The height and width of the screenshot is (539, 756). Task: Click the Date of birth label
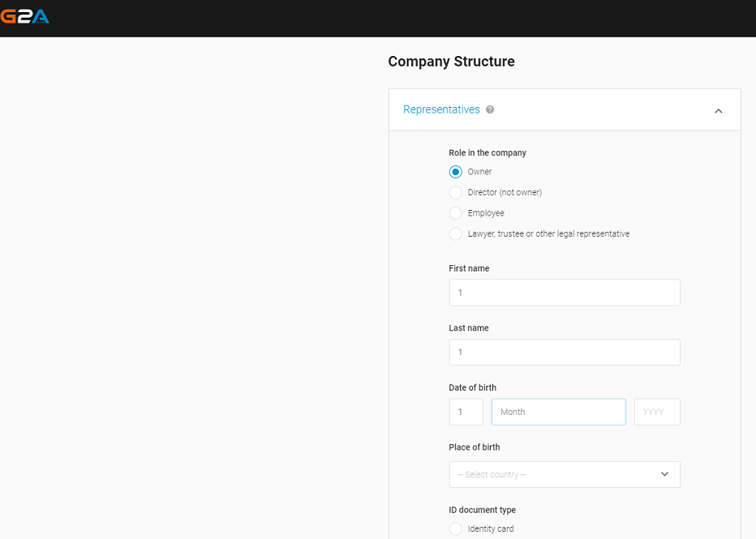(472, 387)
